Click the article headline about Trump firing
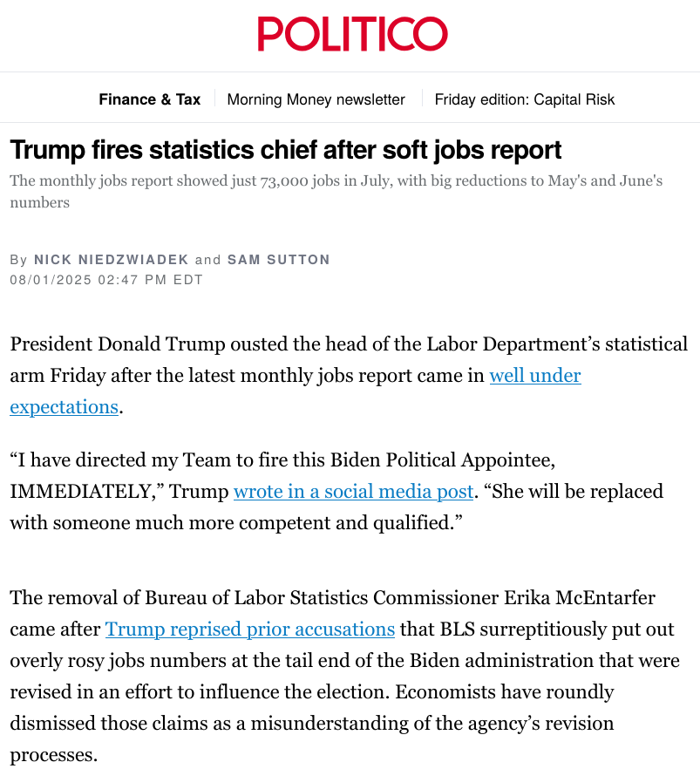The image size is (700, 769). click(x=285, y=150)
